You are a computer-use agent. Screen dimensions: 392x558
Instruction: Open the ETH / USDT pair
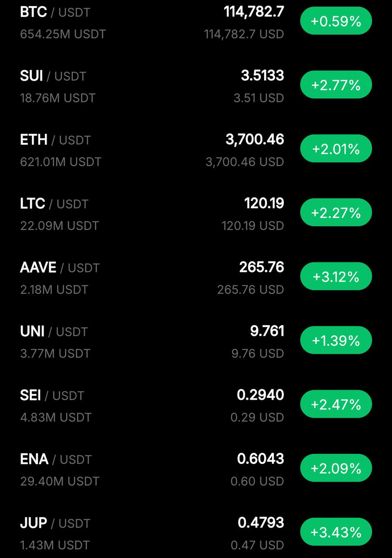click(x=196, y=150)
